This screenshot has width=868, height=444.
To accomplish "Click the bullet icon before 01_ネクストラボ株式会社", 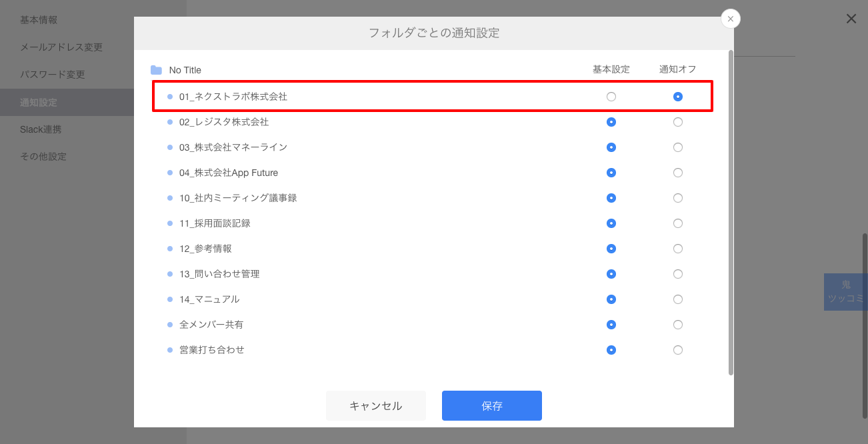I will coord(170,96).
